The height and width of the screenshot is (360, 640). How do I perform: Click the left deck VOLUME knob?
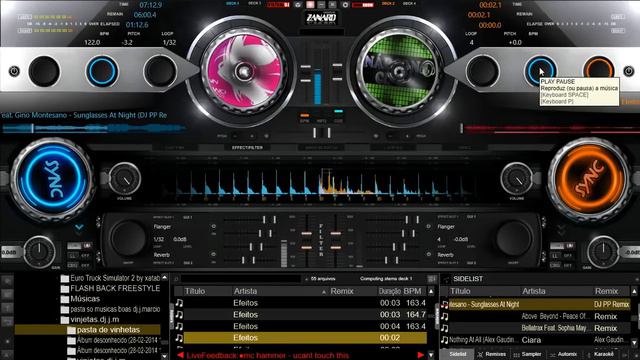(x=124, y=178)
